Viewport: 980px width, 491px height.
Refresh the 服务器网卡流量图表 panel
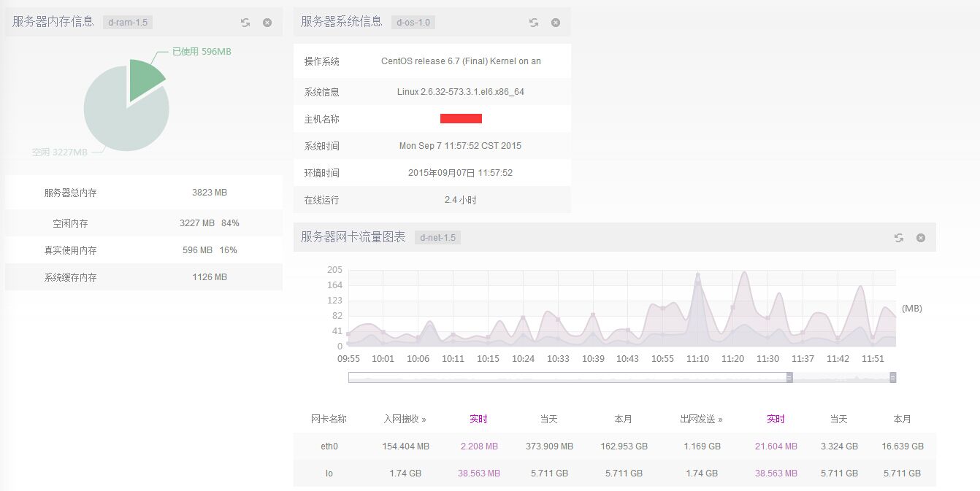[x=899, y=238]
